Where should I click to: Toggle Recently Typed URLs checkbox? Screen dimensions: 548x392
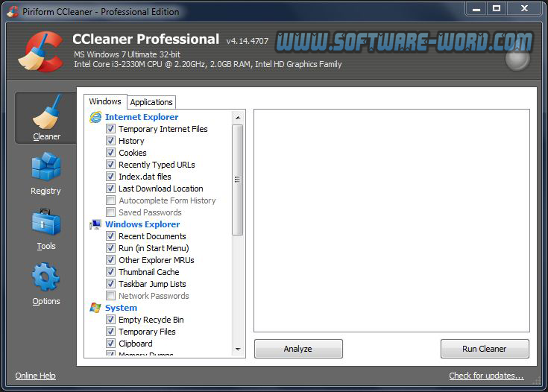tap(110, 164)
